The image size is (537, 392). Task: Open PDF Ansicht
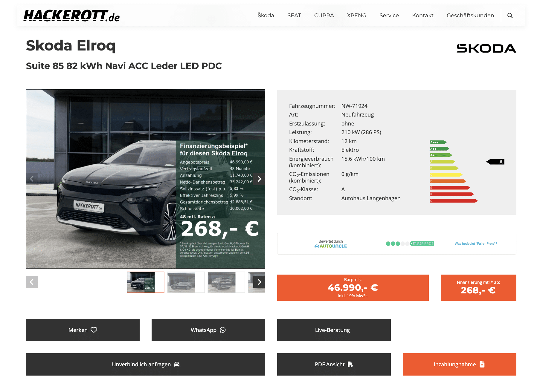pyautogui.click(x=334, y=364)
